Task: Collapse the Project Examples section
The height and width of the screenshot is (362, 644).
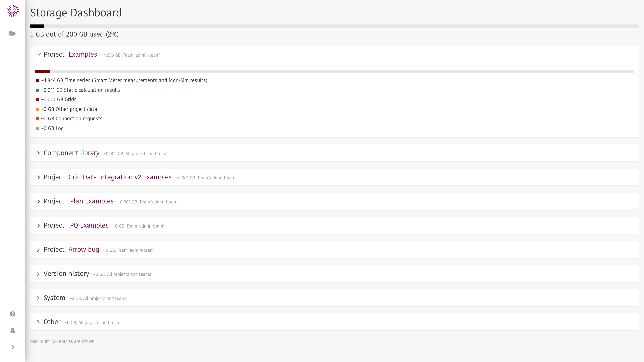Action: pos(39,54)
